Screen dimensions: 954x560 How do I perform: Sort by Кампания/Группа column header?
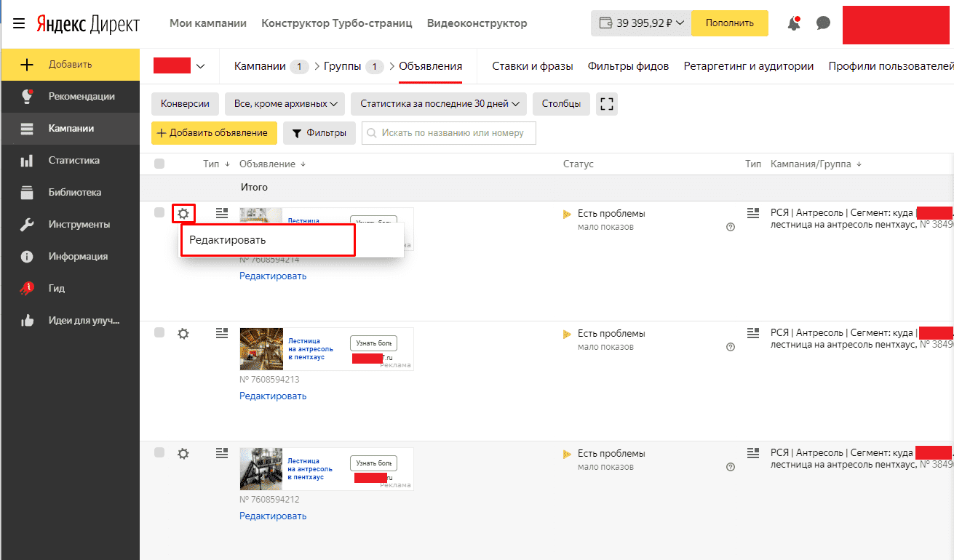816,164
